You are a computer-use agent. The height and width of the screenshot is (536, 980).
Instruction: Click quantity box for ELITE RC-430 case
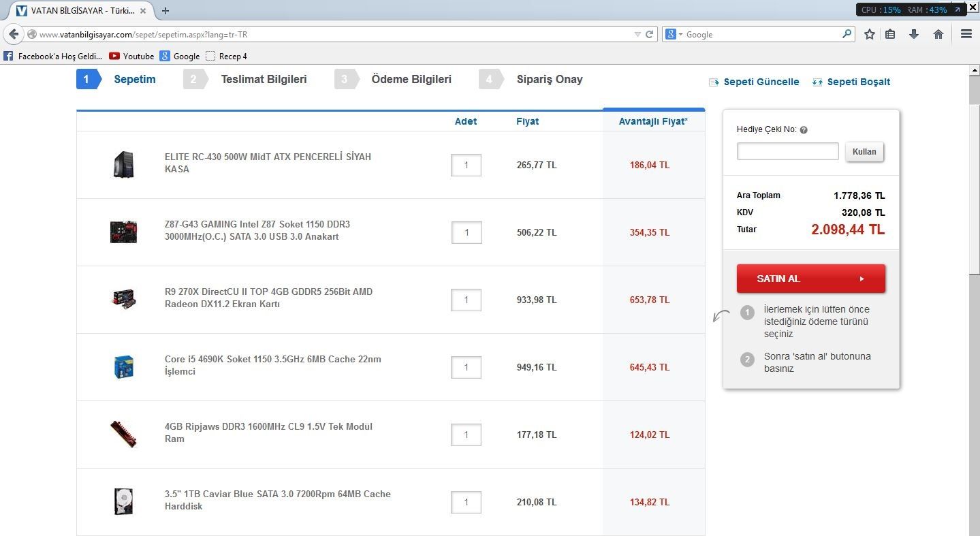coord(466,165)
